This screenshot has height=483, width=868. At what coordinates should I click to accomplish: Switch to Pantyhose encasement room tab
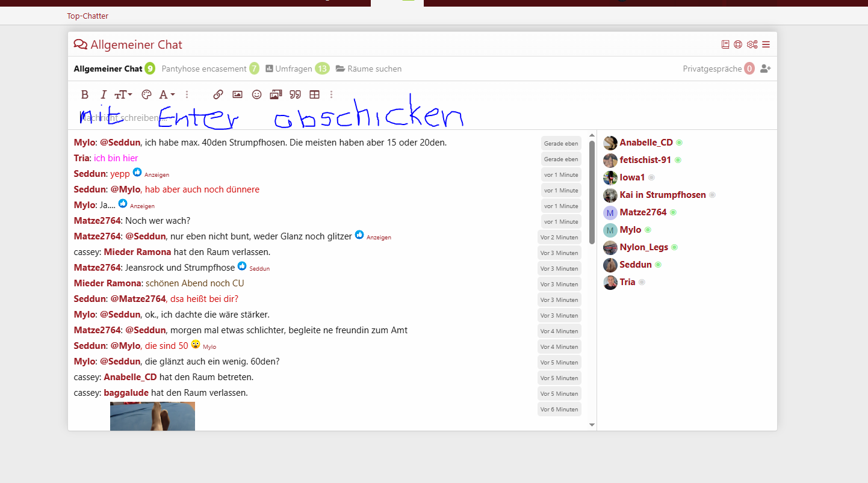(x=204, y=69)
